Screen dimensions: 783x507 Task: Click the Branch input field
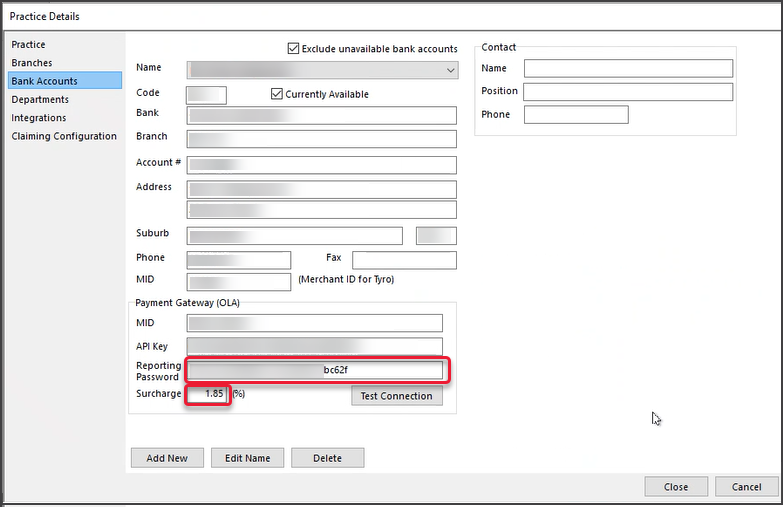point(322,139)
